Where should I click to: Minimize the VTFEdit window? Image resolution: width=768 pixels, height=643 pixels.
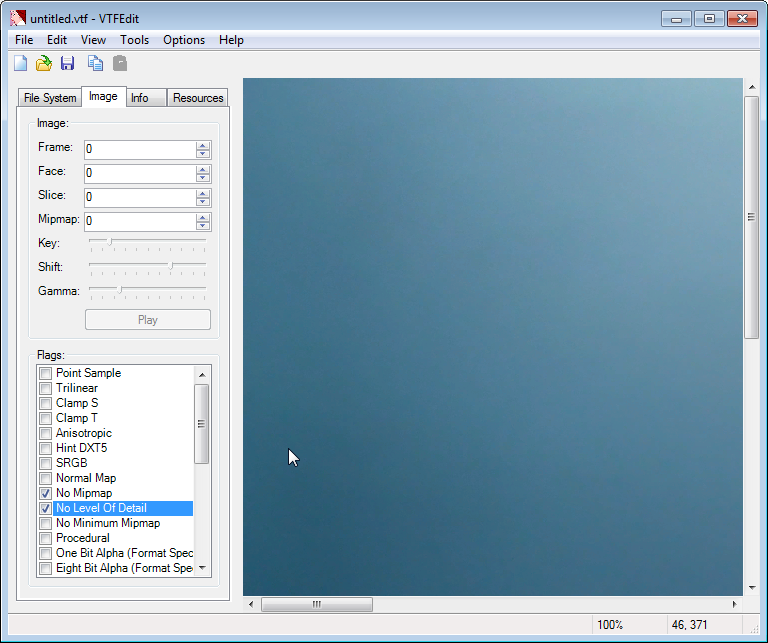pos(676,19)
